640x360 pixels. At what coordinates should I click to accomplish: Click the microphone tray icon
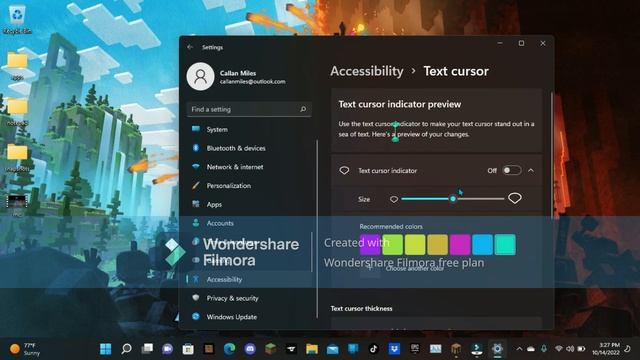click(x=544, y=349)
